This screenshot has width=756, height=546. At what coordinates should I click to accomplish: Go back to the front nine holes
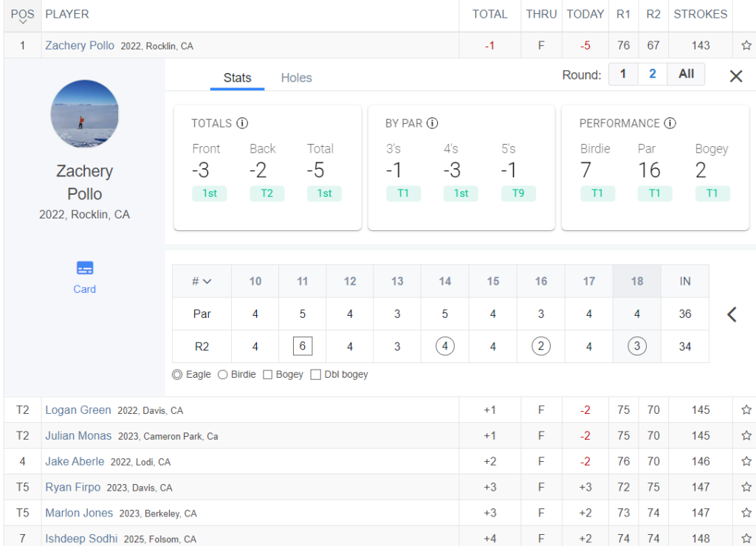[732, 314]
